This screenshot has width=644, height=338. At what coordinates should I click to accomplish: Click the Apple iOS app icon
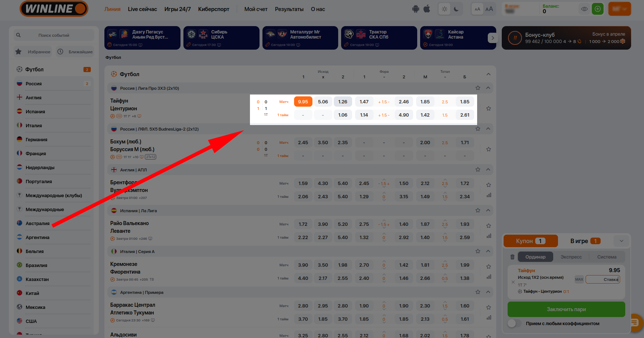[x=427, y=9]
